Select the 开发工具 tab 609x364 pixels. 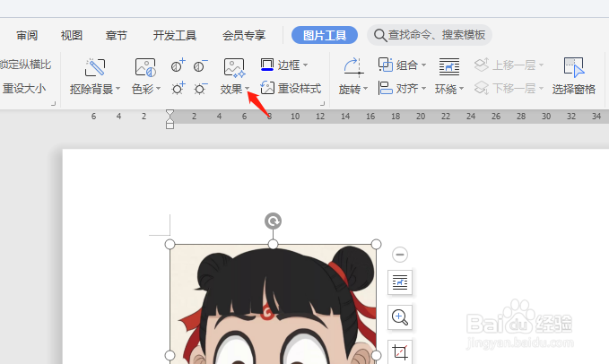pyautogui.click(x=174, y=35)
